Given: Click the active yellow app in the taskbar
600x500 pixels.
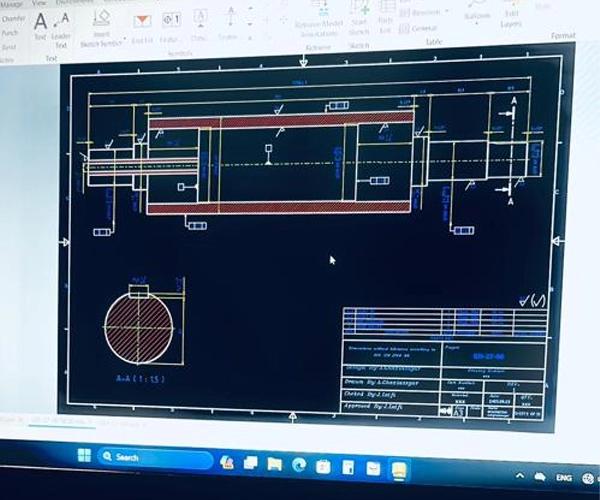Looking at the screenshot, I should click(398, 470).
